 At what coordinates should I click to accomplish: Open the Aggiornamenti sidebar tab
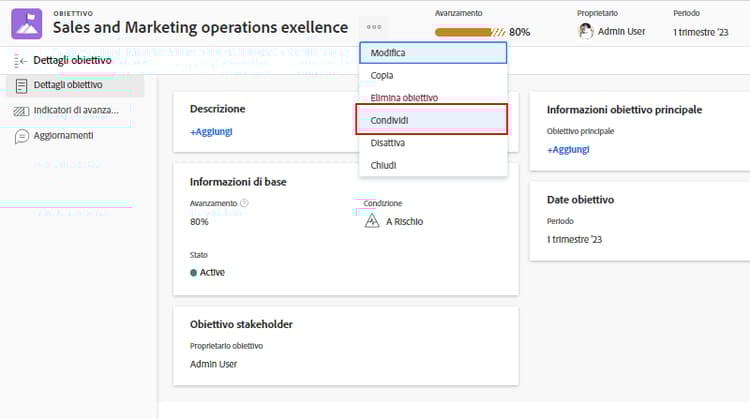point(63,135)
